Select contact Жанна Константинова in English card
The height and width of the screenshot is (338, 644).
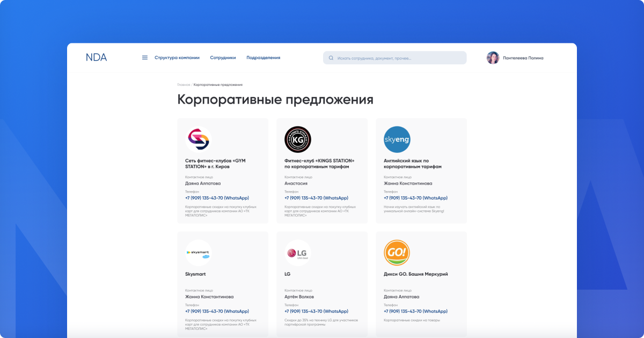[x=408, y=183]
